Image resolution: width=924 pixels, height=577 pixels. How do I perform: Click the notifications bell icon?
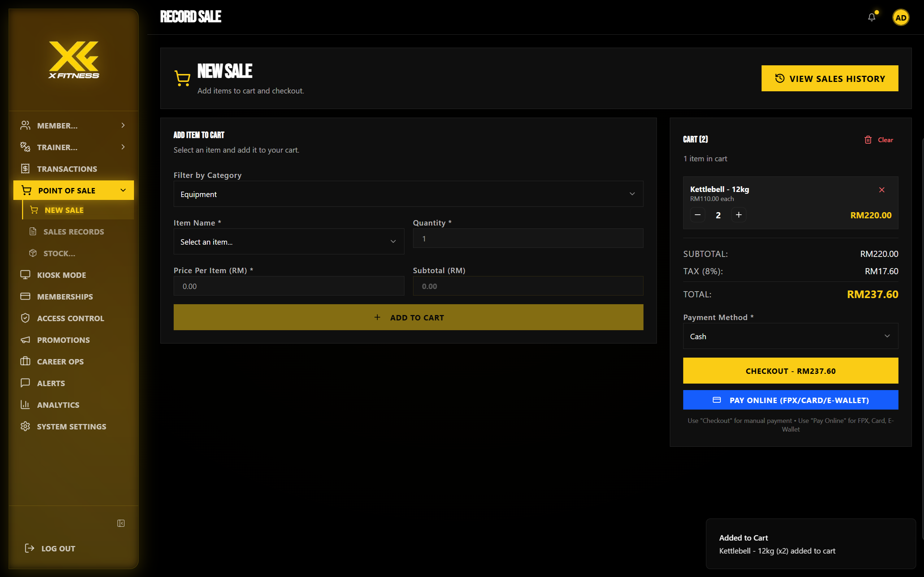point(871,17)
